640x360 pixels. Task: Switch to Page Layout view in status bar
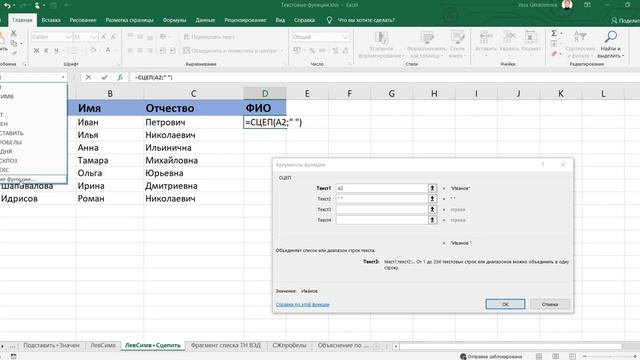coord(556,356)
